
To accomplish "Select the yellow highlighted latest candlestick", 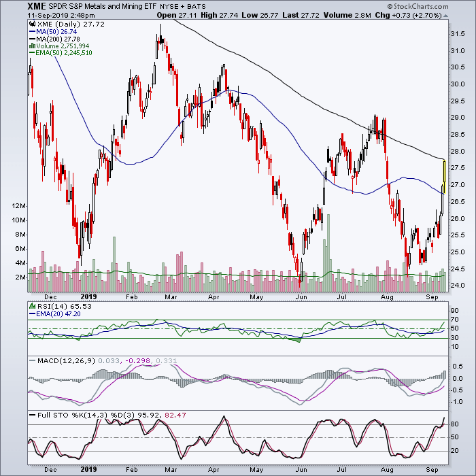I will (445, 176).
